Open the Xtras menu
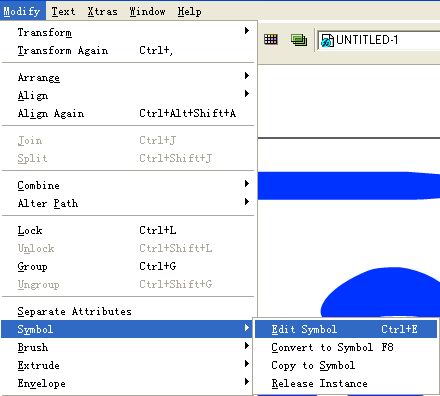Image resolution: width=440 pixels, height=396 pixels. pyautogui.click(x=102, y=11)
